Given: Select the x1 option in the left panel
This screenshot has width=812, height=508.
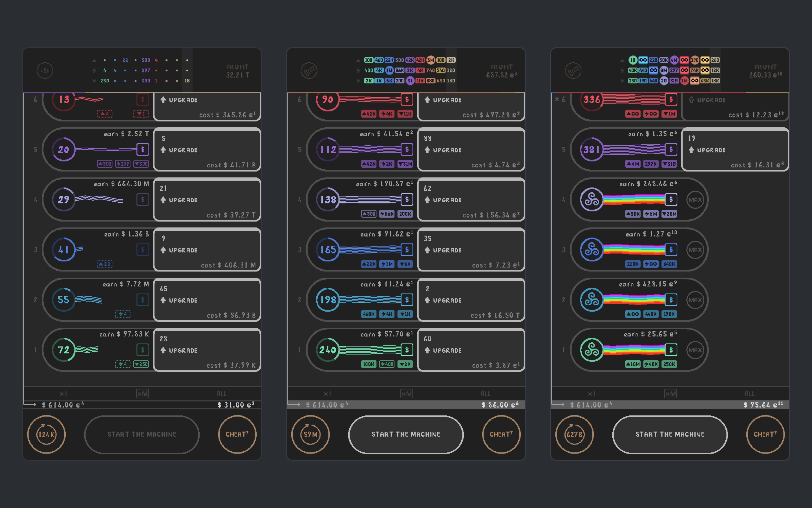Looking at the screenshot, I should (x=63, y=393).
